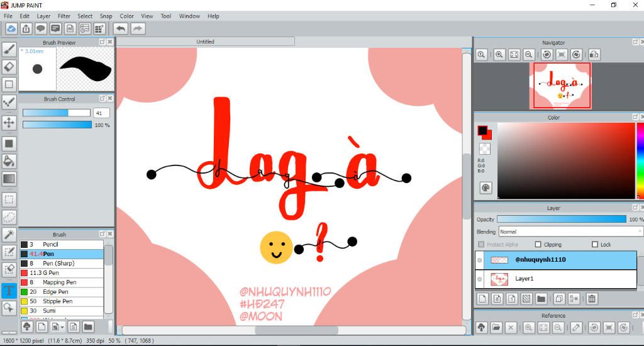Image resolution: width=644 pixels, height=346 pixels.
Task: Open the Layer menu
Action: (43, 16)
